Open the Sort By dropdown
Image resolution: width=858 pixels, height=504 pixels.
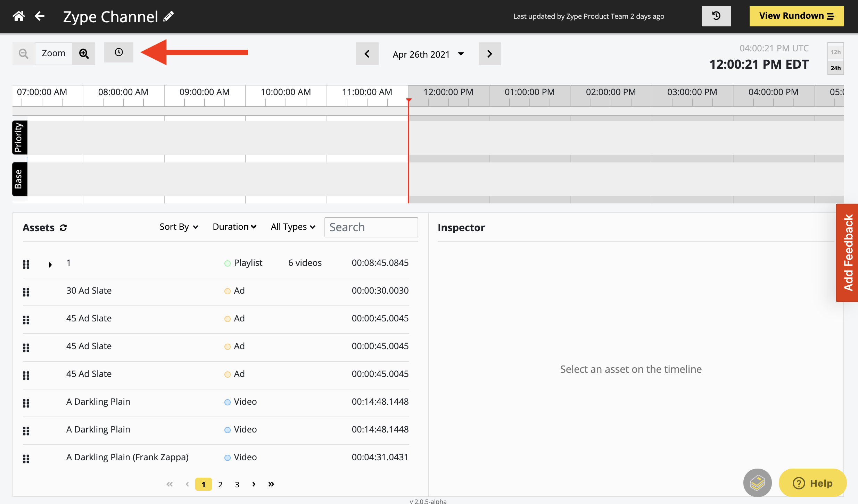pos(179,227)
